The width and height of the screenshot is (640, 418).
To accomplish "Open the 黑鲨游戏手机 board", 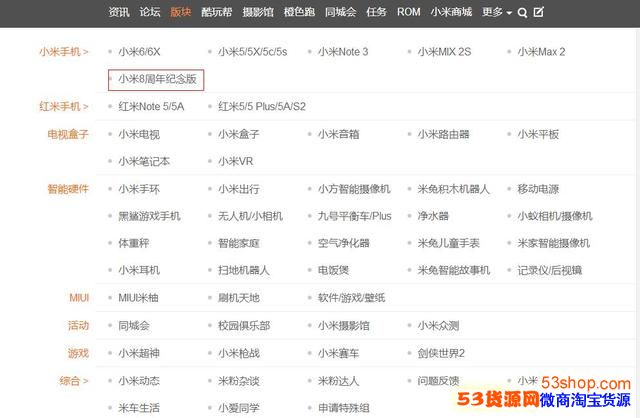I will pyautogui.click(x=149, y=216).
